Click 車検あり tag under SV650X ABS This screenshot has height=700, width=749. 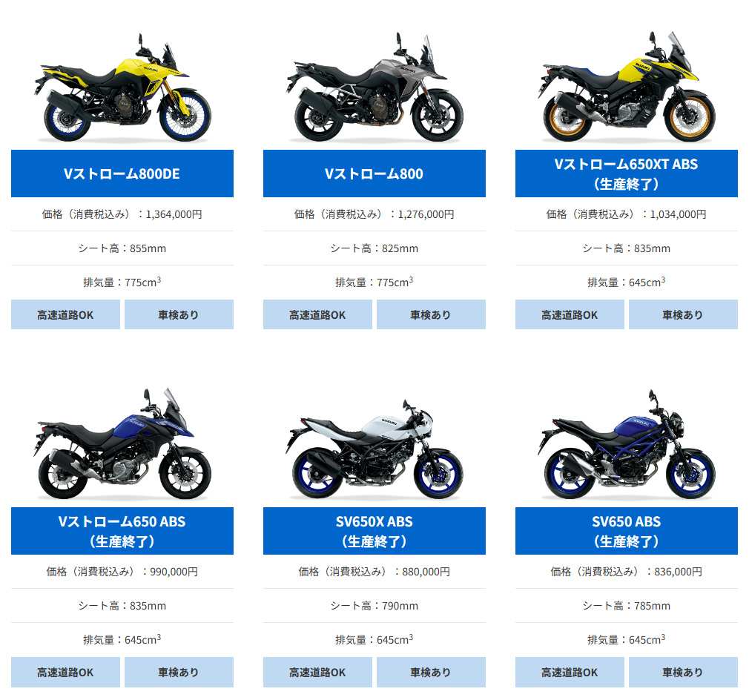[432, 673]
